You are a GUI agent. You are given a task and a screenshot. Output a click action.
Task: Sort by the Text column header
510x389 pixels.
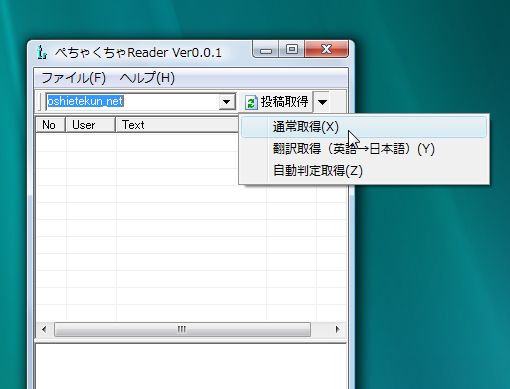coord(177,125)
